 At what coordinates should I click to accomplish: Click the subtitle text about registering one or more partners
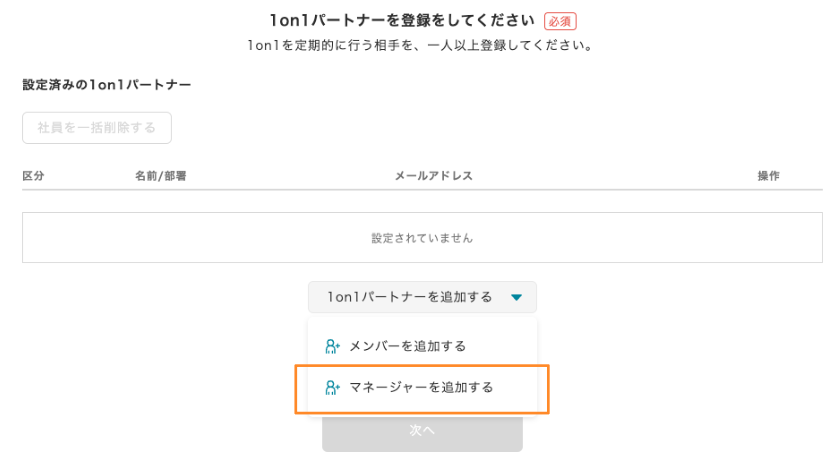tap(420, 46)
